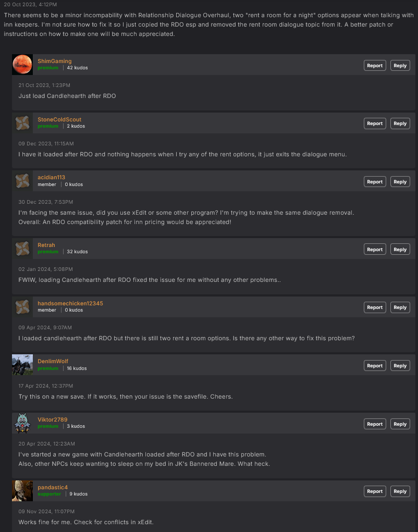Click acidian113's default avatar icon
The height and width of the screenshot is (532, 418).
(x=22, y=181)
